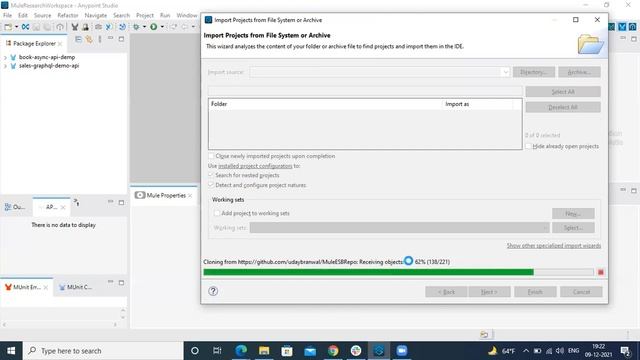Toggle Hide already open projects checkbox
640x360 pixels.
click(528, 146)
